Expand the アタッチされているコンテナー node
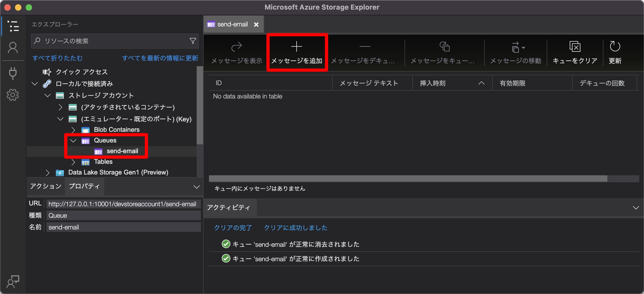 click(60, 107)
